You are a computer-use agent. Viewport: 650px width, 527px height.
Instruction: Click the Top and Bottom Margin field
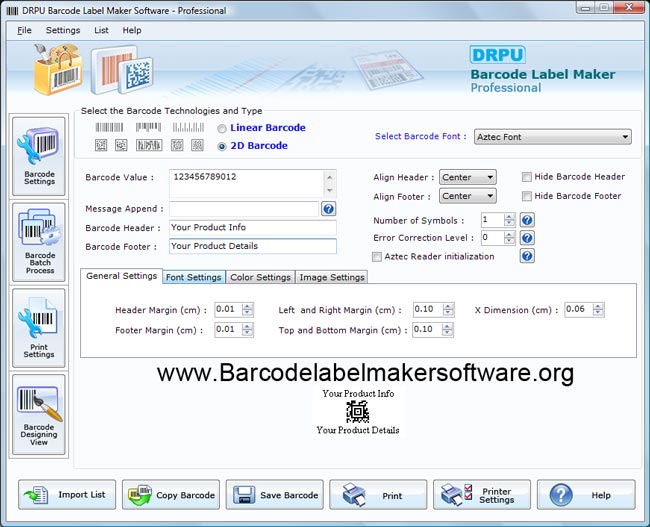(427, 330)
